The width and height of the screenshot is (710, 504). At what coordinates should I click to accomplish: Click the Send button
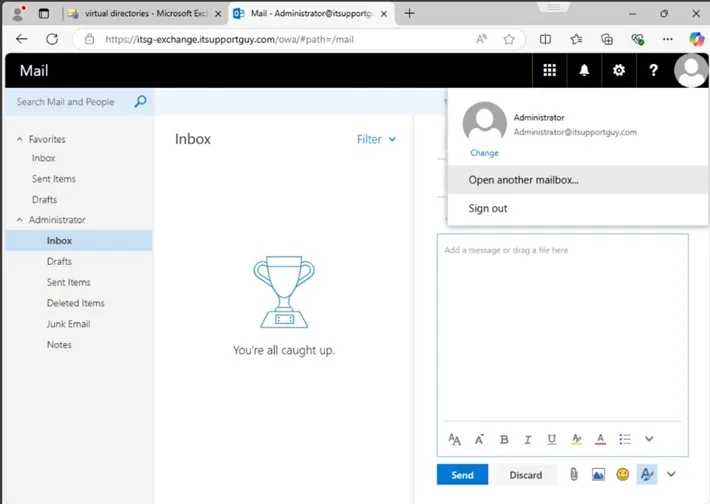tap(462, 475)
